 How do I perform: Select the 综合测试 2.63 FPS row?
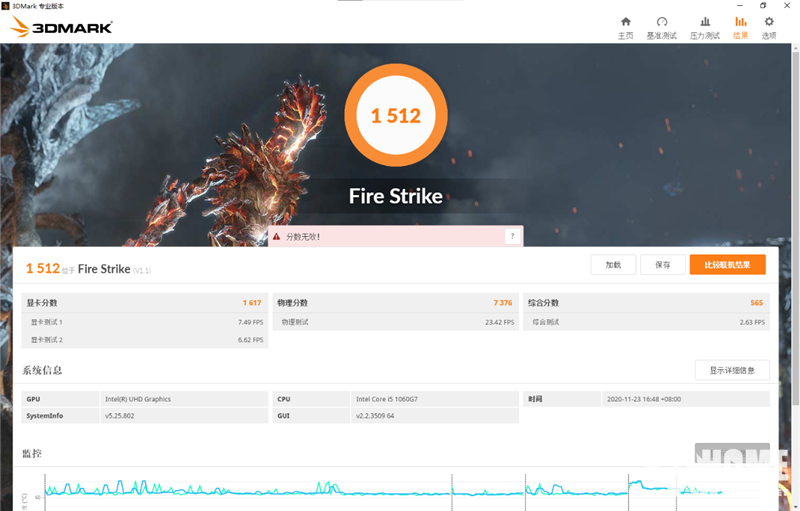pyautogui.click(x=646, y=322)
